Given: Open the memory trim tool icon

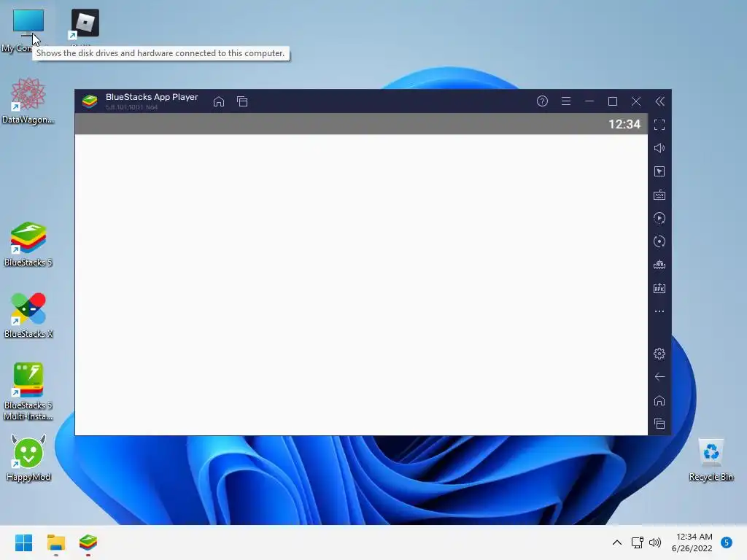Looking at the screenshot, I should click(x=659, y=265).
